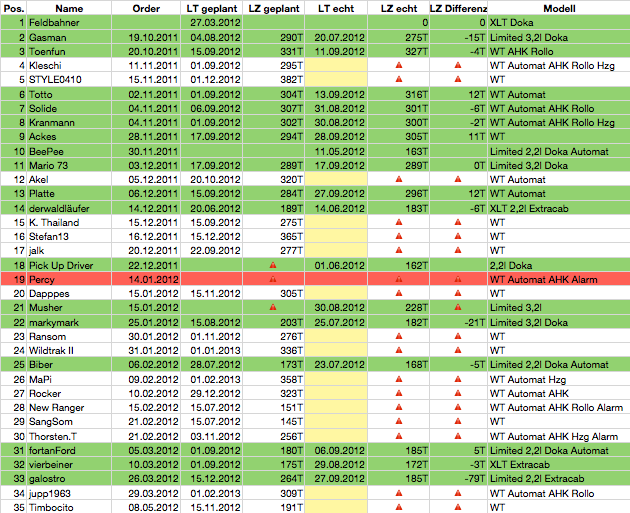Click the warning icon in Percy's LZ echt cell
The height and width of the screenshot is (513, 630).
[x=399, y=279]
